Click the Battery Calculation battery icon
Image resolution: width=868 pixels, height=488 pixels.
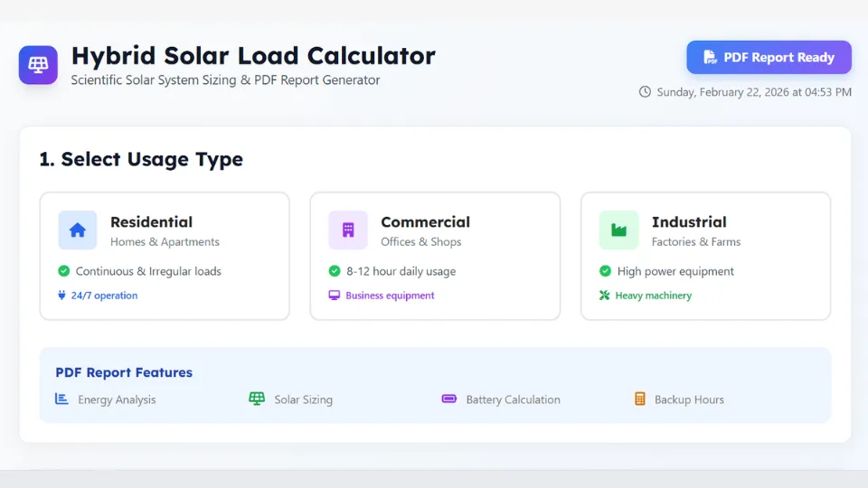coord(449,399)
